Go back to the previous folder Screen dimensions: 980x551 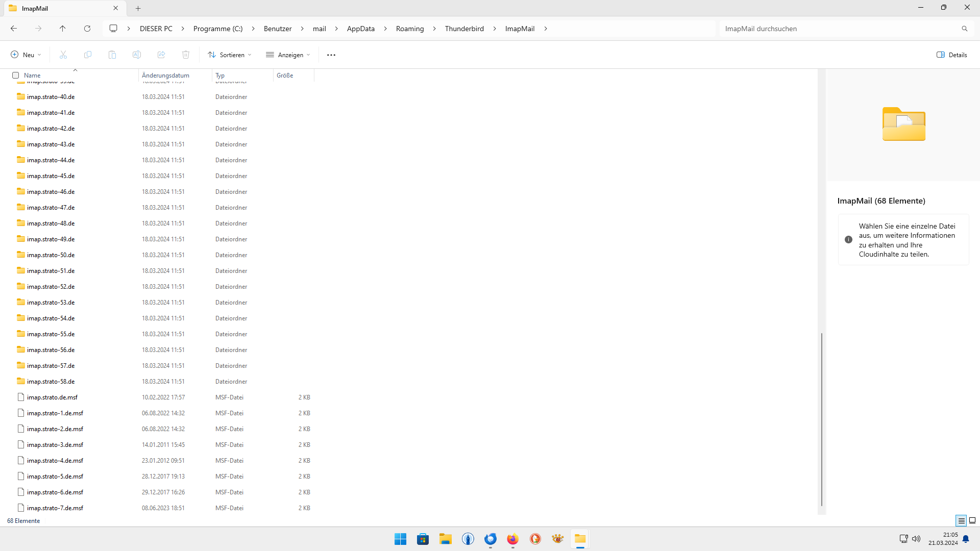pyautogui.click(x=14, y=29)
